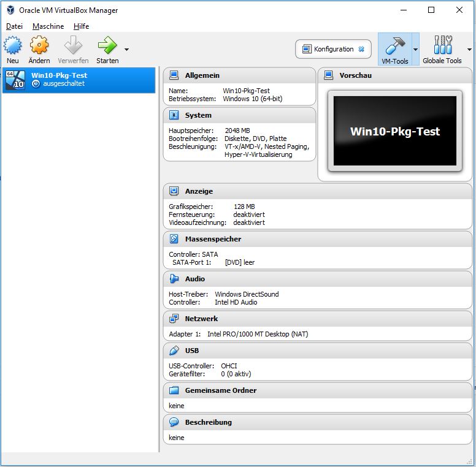Open the Maschine menu

coord(48,26)
